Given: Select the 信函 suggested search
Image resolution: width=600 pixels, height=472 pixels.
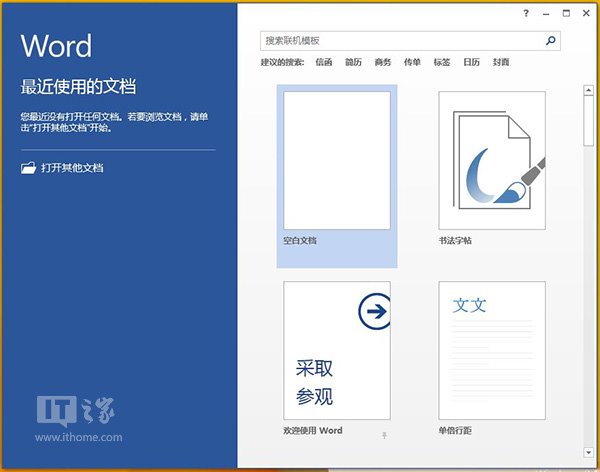Looking at the screenshot, I should pyautogui.click(x=323, y=62).
